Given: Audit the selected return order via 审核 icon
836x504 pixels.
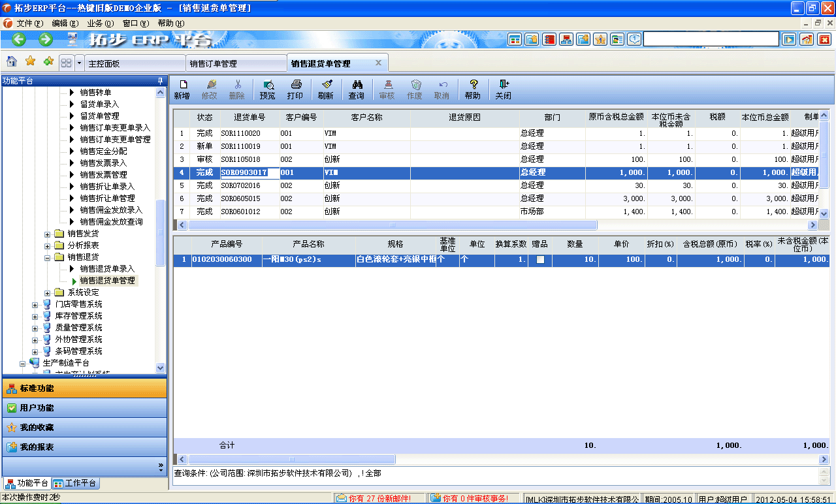Looking at the screenshot, I should (388, 89).
